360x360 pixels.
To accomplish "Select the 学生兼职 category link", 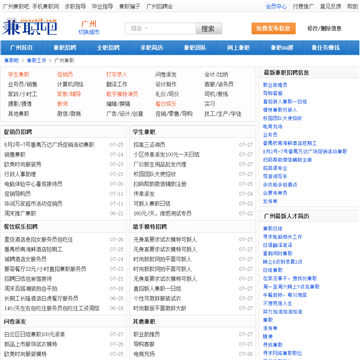I will pos(19,75).
